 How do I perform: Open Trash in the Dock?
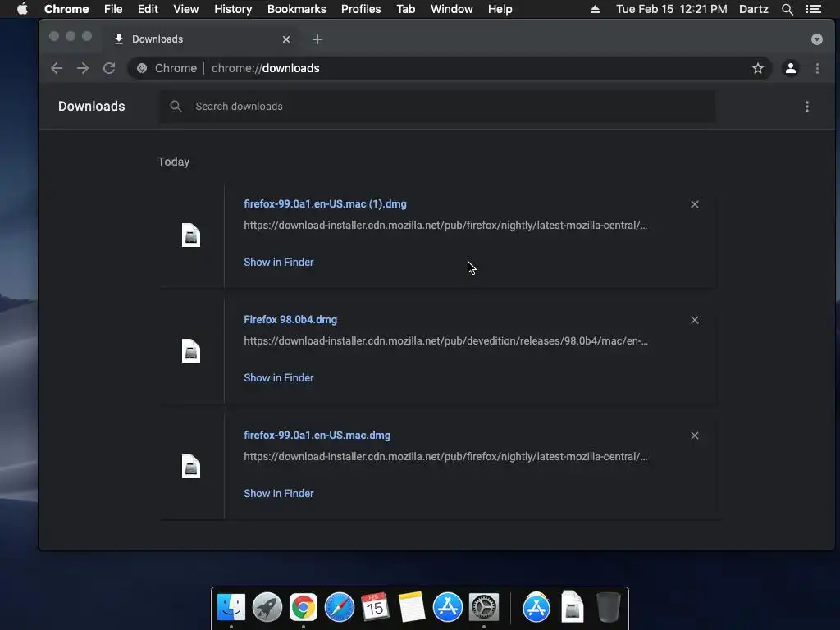coord(609,607)
